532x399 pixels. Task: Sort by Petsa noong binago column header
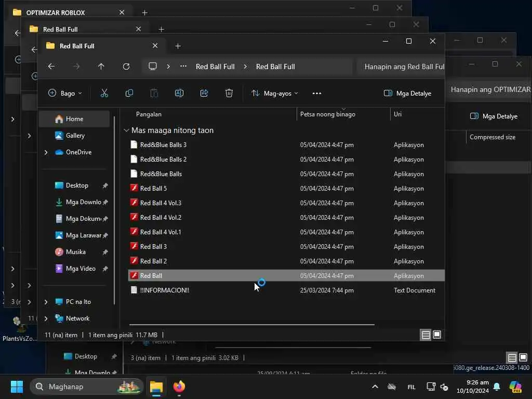(328, 114)
